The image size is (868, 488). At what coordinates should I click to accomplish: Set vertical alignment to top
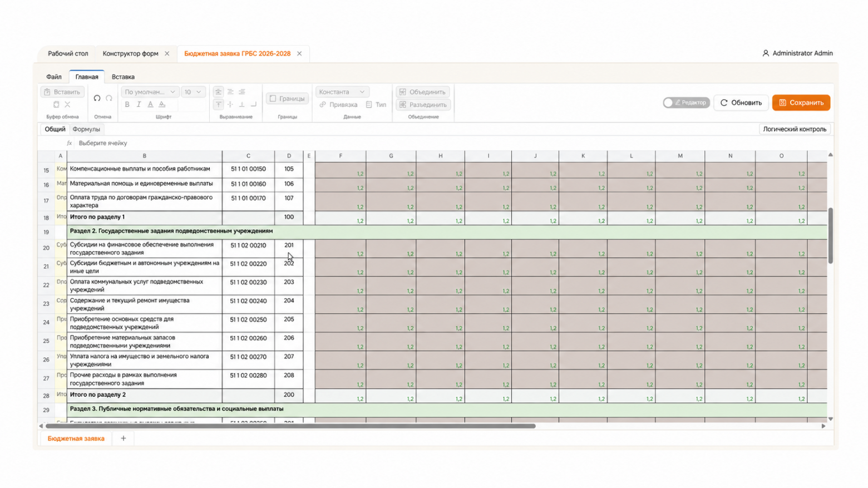click(x=218, y=104)
